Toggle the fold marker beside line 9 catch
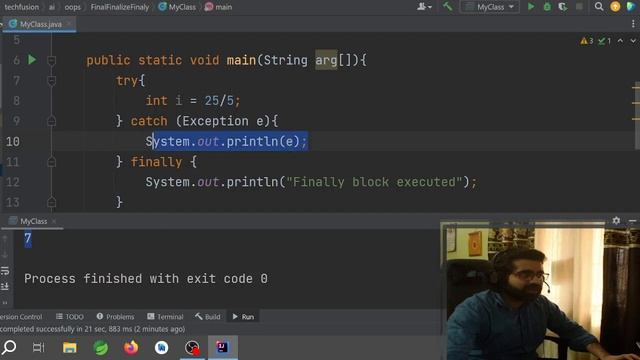This screenshot has width=640, height=360. 51,121
